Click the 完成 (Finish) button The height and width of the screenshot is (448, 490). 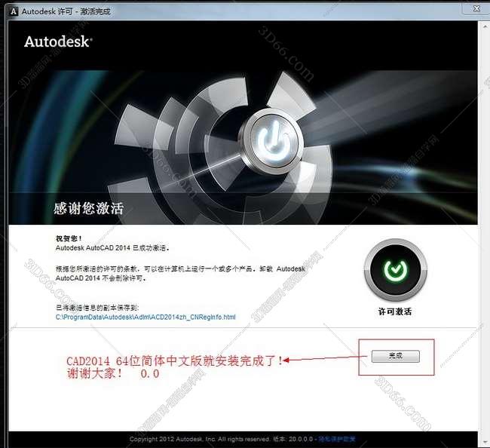click(395, 356)
